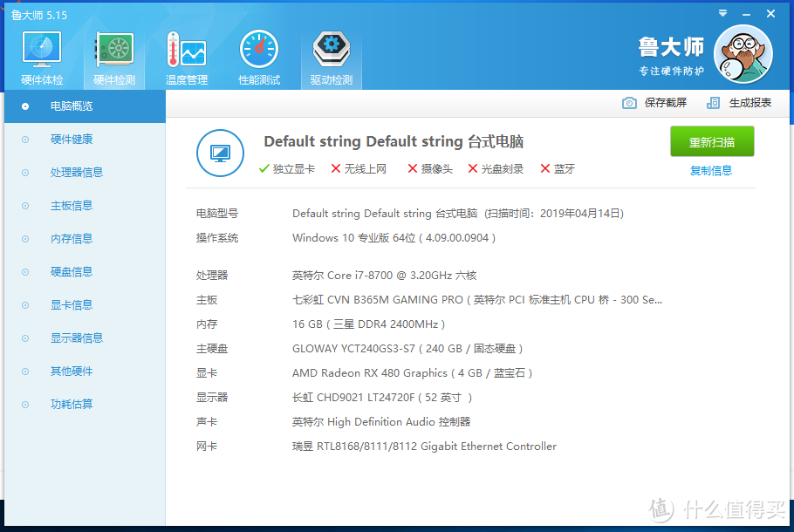Screen dimensions: 794x532
Task: Click the 鲁大师 mascot avatar
Action: pos(743,54)
